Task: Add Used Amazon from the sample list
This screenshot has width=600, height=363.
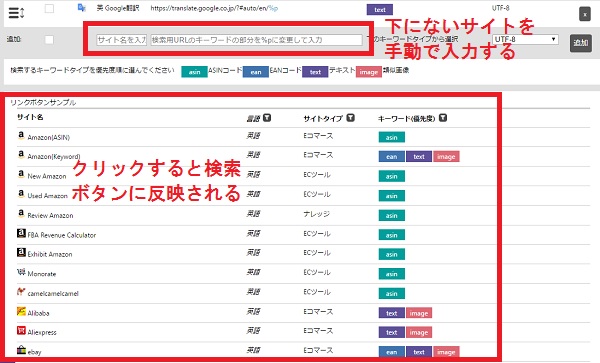Action: [47, 196]
